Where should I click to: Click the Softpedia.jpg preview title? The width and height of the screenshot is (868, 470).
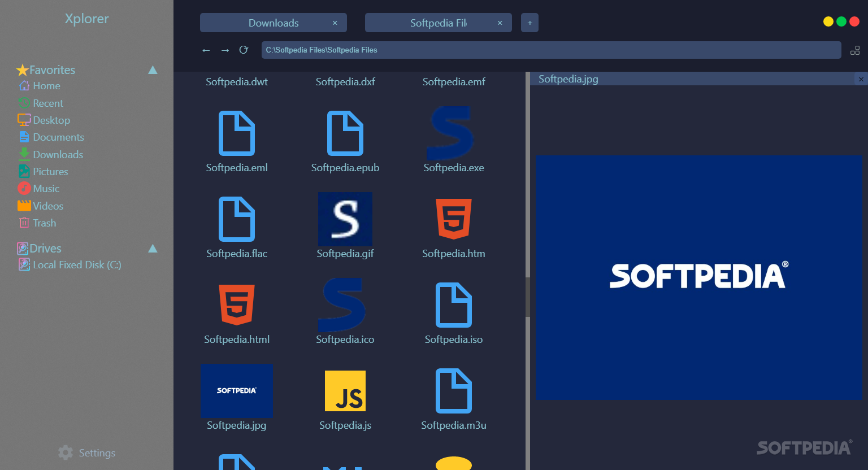(x=568, y=79)
